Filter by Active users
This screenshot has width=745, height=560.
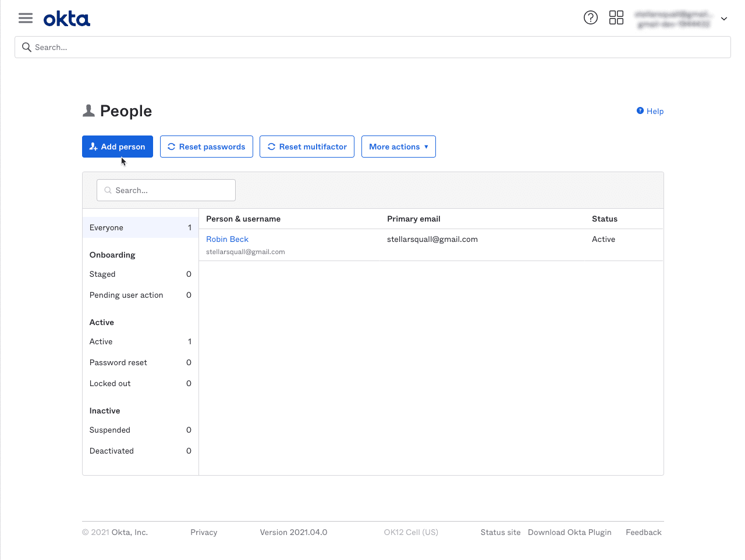tap(140, 341)
